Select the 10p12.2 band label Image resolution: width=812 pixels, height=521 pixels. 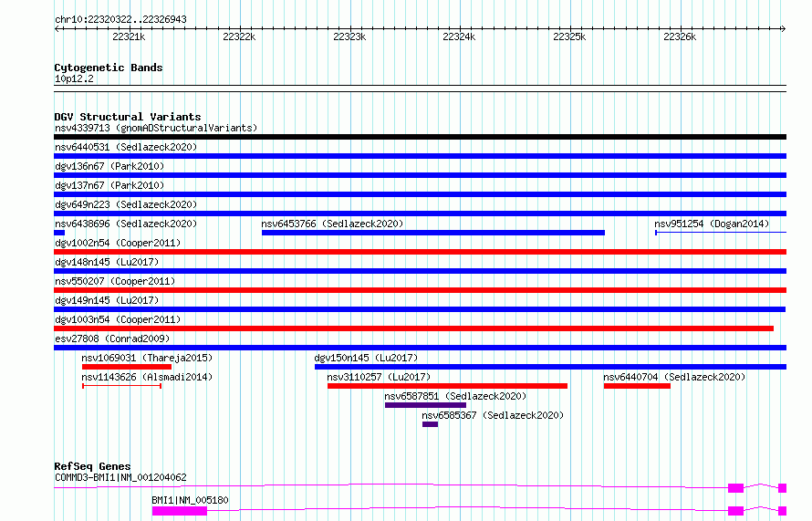[74, 78]
